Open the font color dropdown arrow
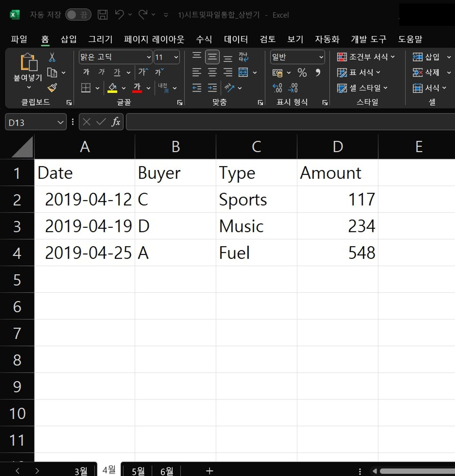Viewport: 455px width, 476px height. 148,88
